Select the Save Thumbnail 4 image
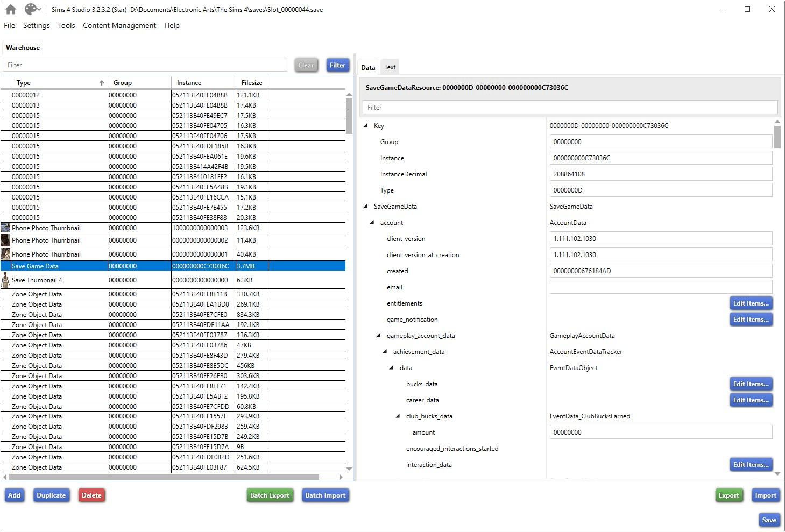The height and width of the screenshot is (532, 785). click(5, 280)
